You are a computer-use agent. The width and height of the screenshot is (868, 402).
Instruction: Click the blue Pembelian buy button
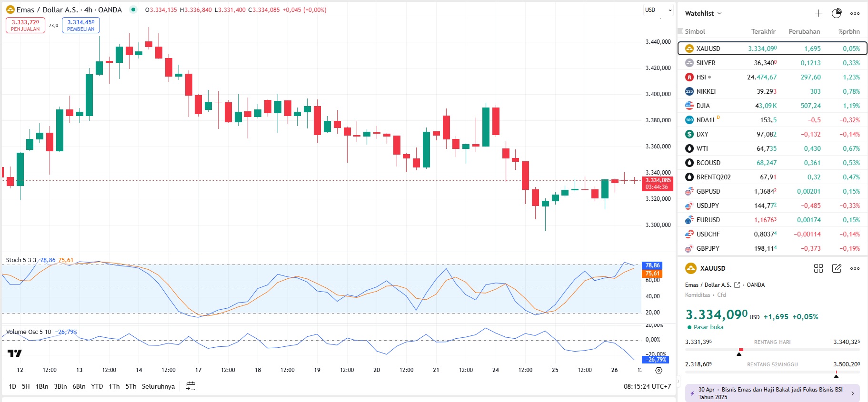click(81, 25)
